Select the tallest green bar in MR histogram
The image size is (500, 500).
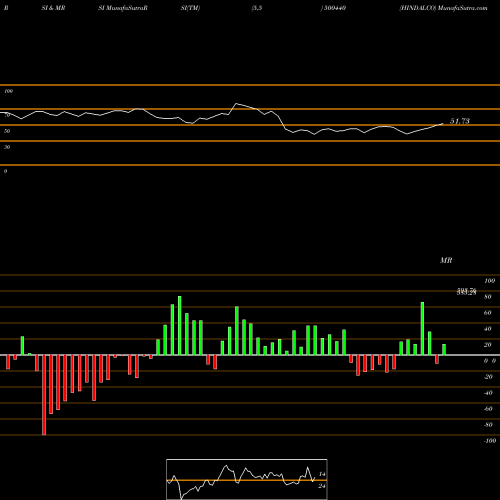[180, 325]
